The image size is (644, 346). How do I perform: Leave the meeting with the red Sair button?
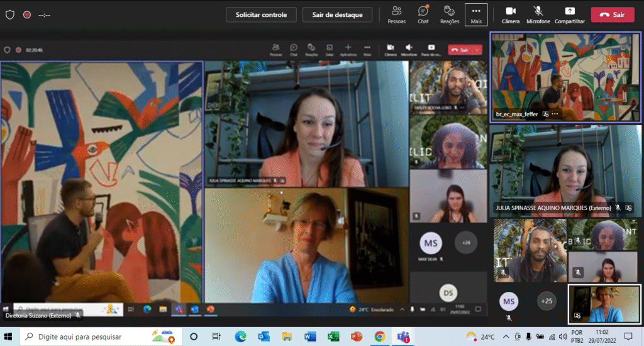(612, 14)
